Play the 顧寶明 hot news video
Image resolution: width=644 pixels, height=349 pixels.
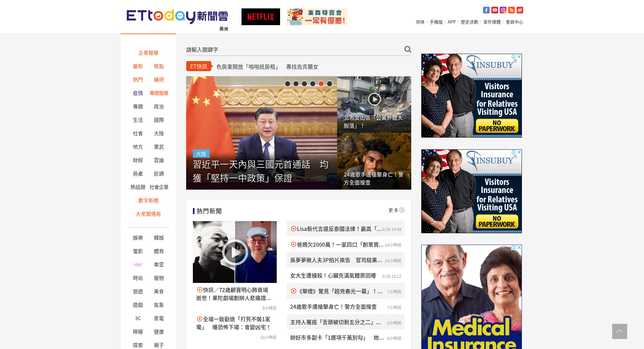click(x=235, y=252)
